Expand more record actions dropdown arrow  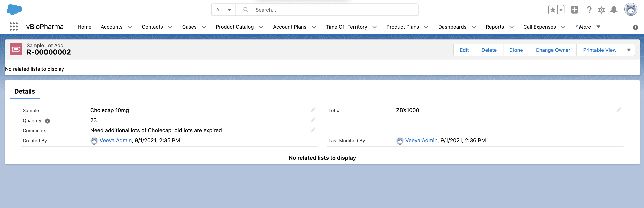tap(629, 50)
